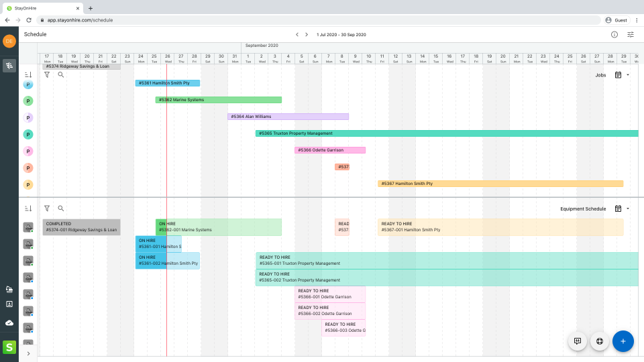Image resolution: width=644 pixels, height=362 pixels.
Task: Click the green StayOnHire S logo
Action: click(9, 347)
